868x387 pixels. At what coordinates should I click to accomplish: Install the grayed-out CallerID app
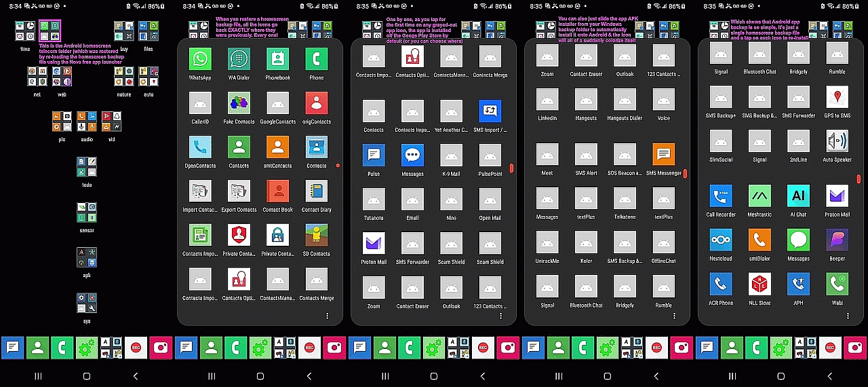[199, 103]
